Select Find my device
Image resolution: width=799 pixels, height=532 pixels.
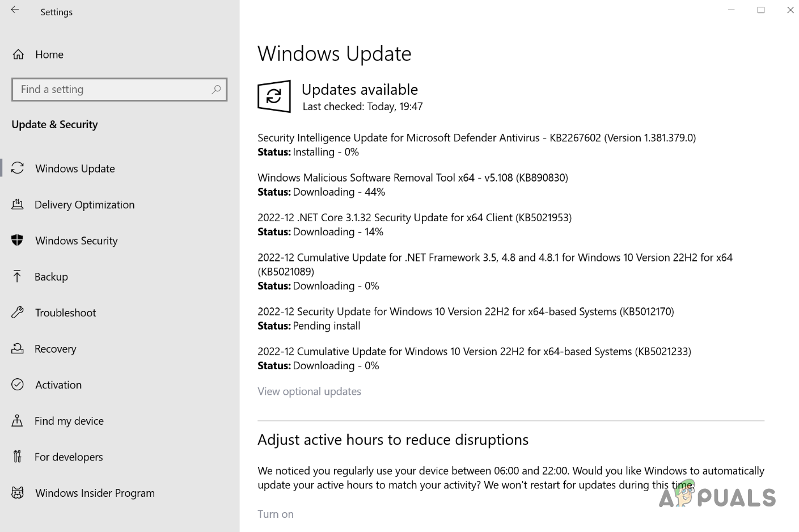click(69, 421)
